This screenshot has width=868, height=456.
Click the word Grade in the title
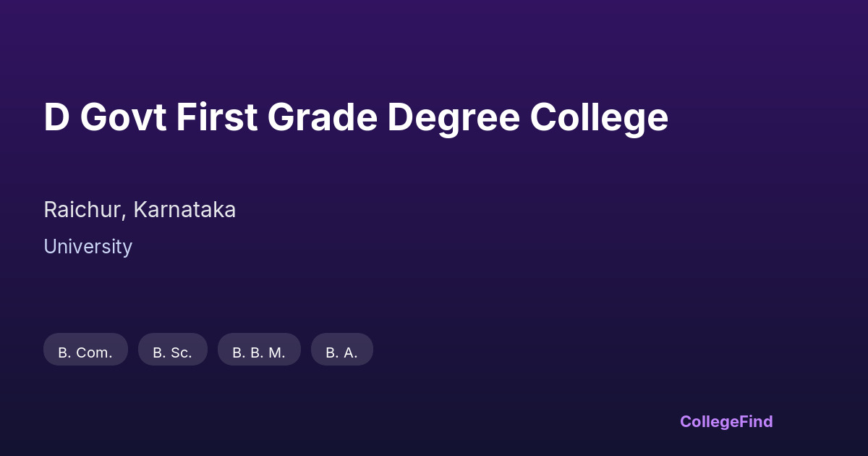pyautogui.click(x=323, y=117)
